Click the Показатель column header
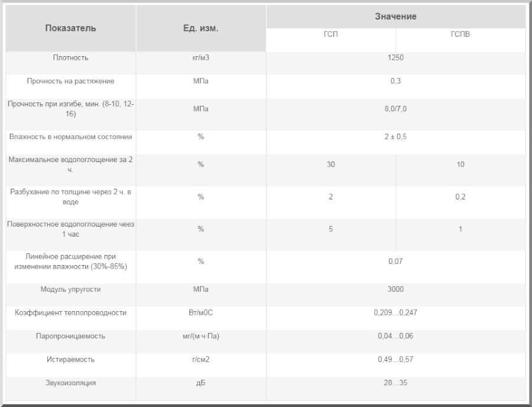The width and height of the screenshot is (532, 407). pos(70,28)
